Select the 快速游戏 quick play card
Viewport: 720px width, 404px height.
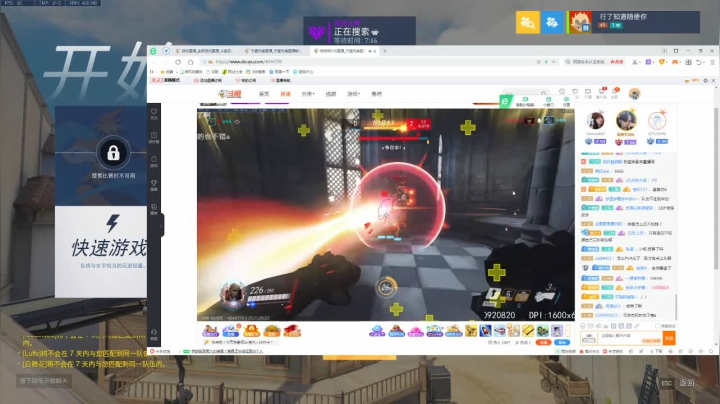(101, 252)
